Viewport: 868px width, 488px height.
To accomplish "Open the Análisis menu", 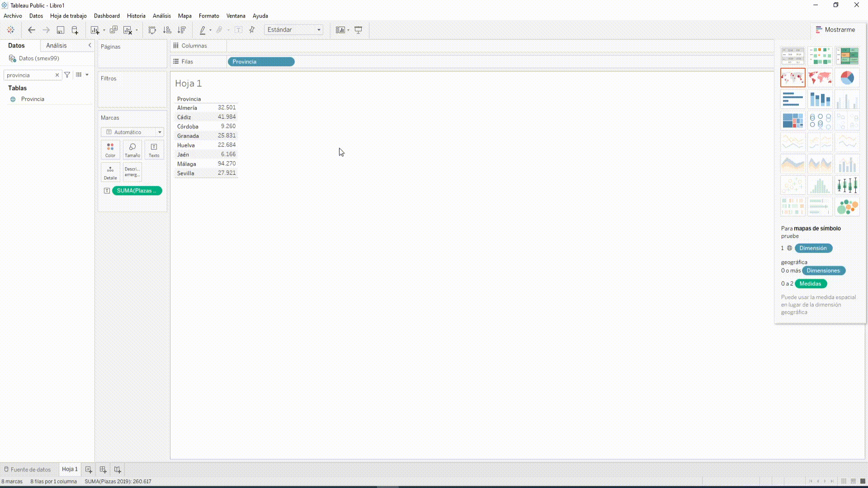I will click(161, 16).
